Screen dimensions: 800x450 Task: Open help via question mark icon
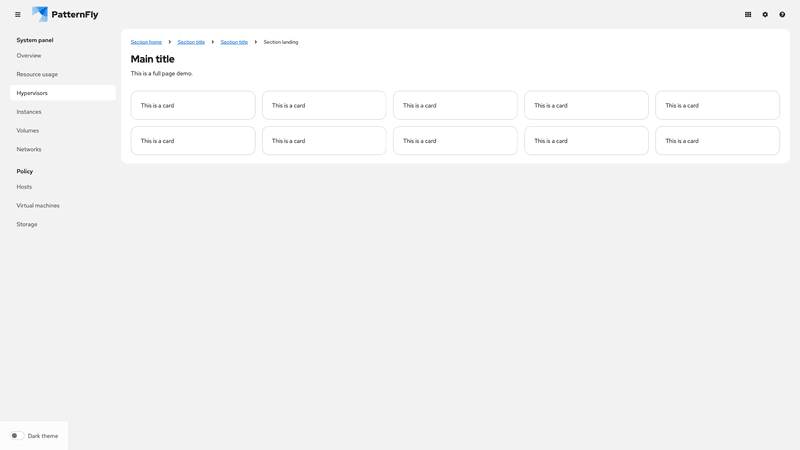pos(782,15)
